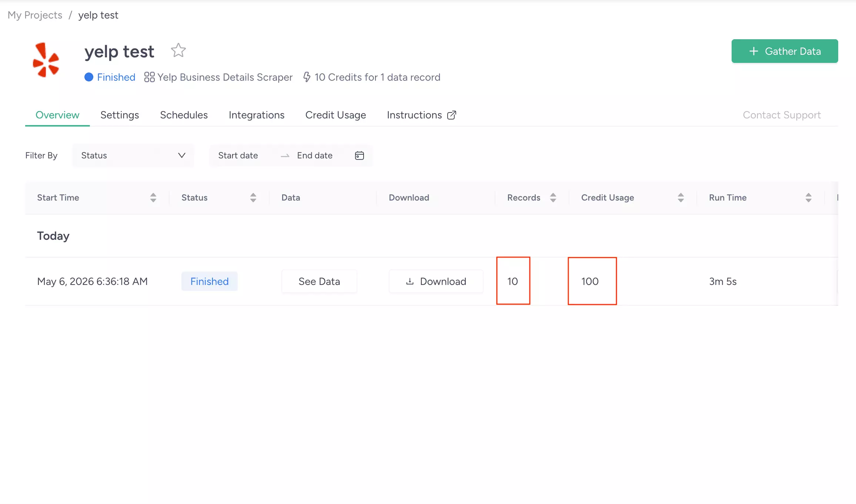This screenshot has height=504, width=856.
Task: Click the blue Finished status dot
Action: click(x=89, y=77)
